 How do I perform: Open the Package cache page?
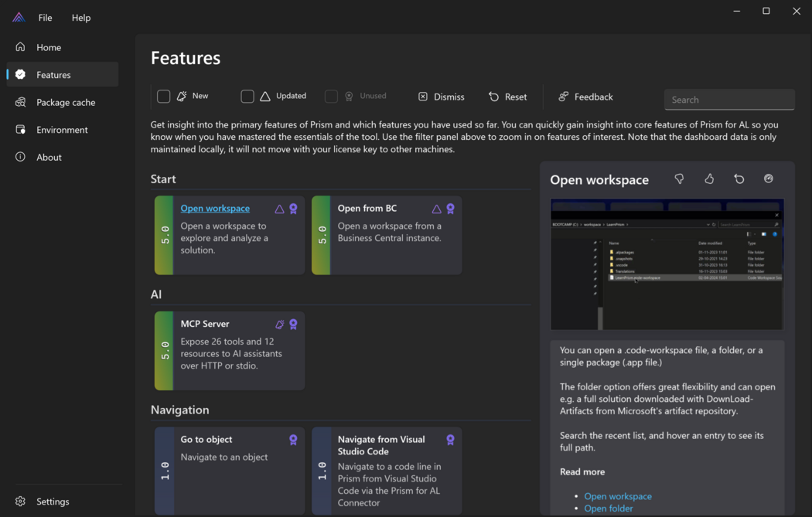pyautogui.click(x=62, y=102)
